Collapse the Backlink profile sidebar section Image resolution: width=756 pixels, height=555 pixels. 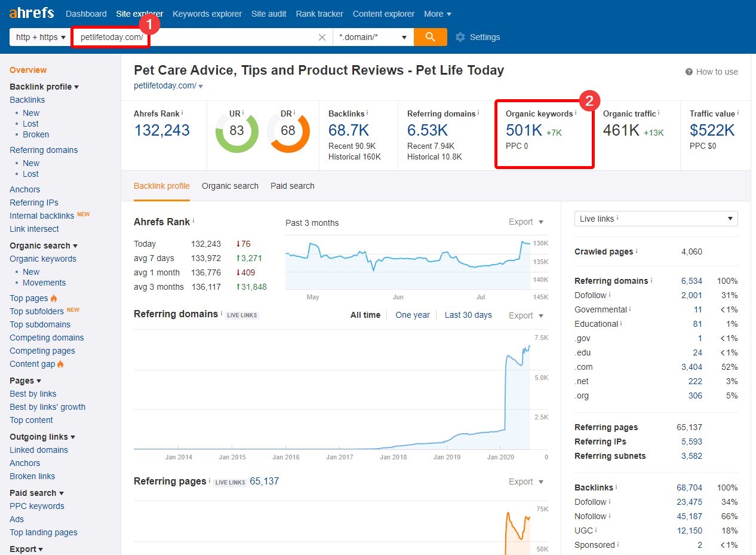pyautogui.click(x=44, y=87)
